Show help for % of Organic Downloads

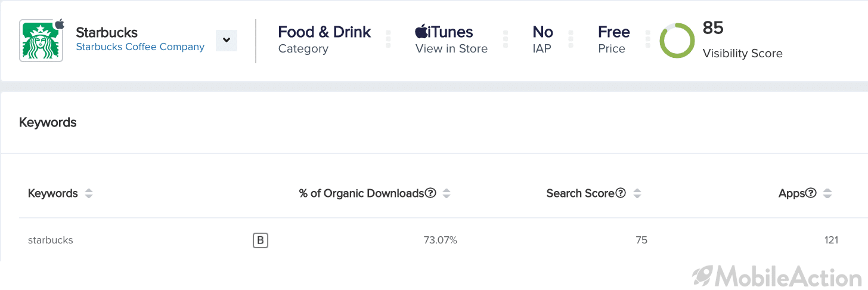click(x=431, y=193)
